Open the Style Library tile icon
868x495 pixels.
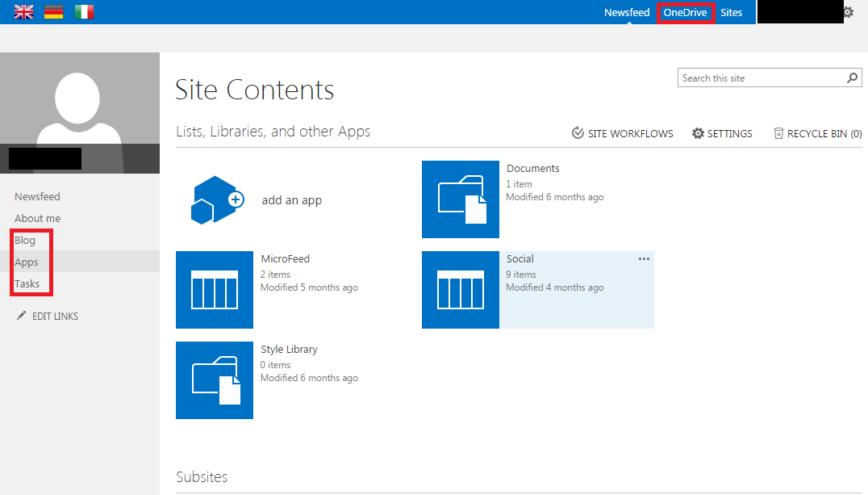(x=215, y=380)
